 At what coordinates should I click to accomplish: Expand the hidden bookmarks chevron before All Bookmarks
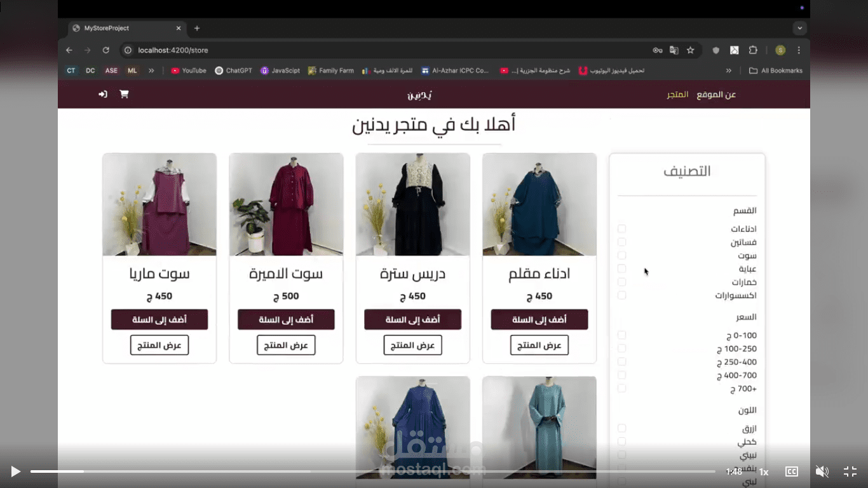point(729,71)
